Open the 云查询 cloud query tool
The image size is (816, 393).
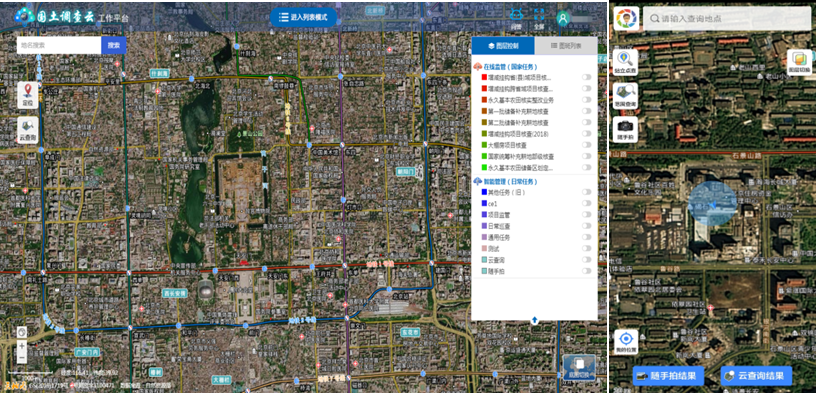(x=28, y=130)
